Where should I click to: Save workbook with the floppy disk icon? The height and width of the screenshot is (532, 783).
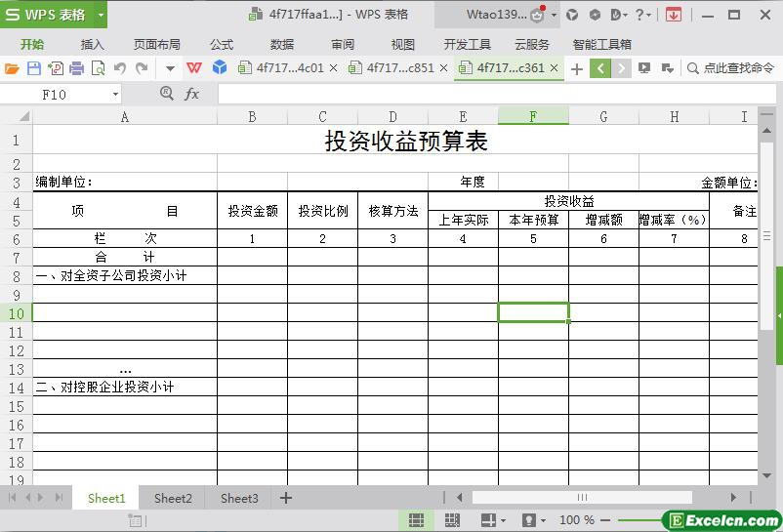[33, 68]
